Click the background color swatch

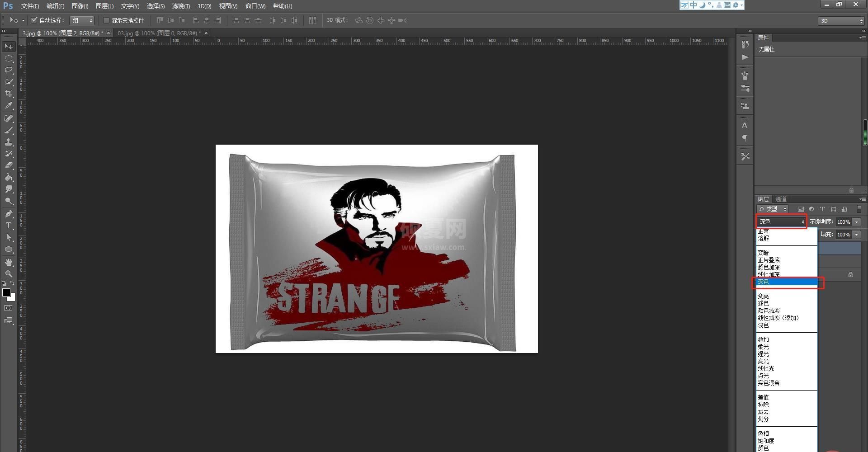(x=13, y=298)
